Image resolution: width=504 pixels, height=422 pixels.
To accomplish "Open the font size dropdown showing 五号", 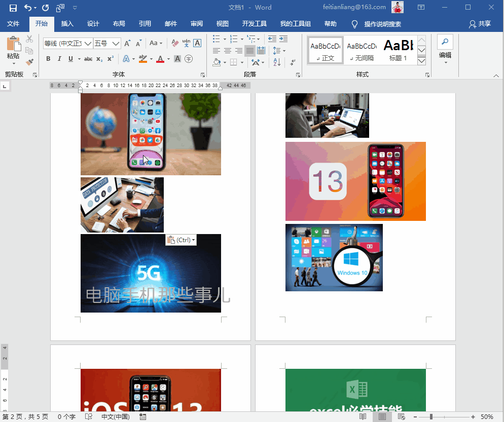I will click(x=116, y=44).
